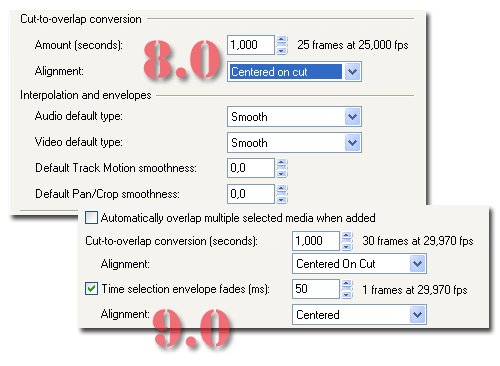The height and width of the screenshot is (366, 500).
Task: Decrease Default Track Motion smoothness value
Action: click(282, 173)
